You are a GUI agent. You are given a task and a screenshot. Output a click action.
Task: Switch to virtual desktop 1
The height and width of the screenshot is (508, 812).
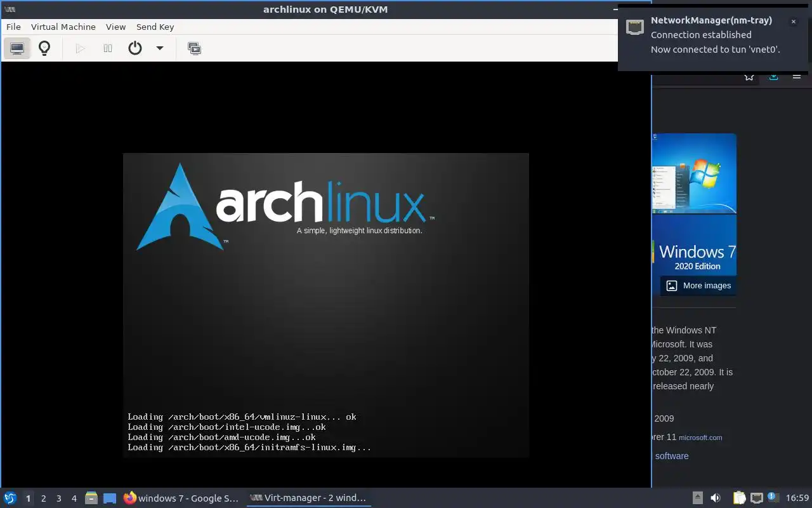pos(28,498)
